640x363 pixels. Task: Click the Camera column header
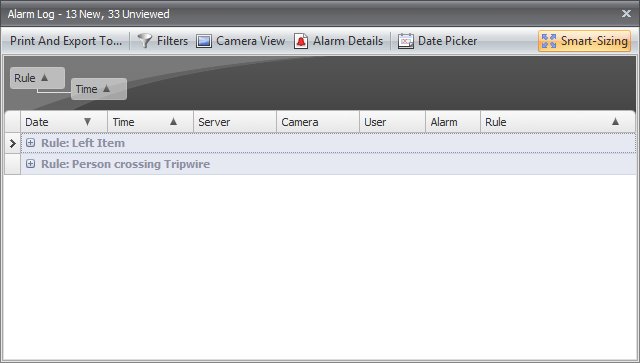[318, 122]
